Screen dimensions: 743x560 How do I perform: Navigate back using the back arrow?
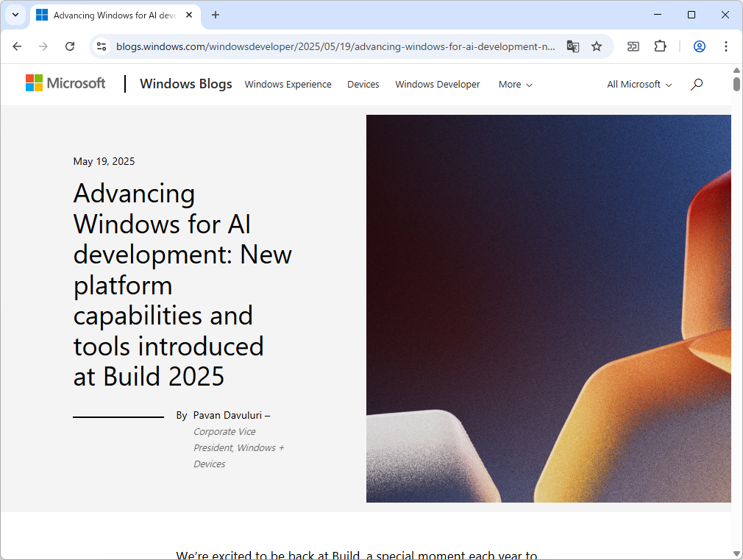click(17, 46)
